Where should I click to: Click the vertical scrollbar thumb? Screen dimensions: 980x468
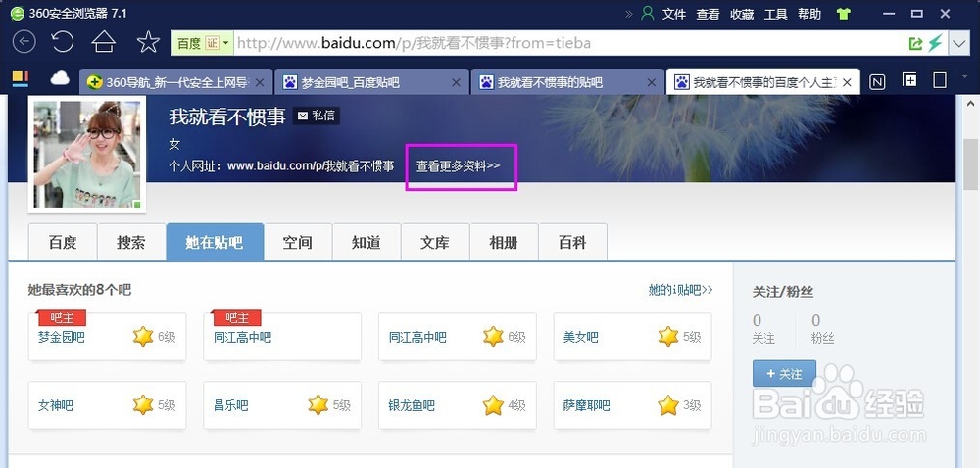970,164
